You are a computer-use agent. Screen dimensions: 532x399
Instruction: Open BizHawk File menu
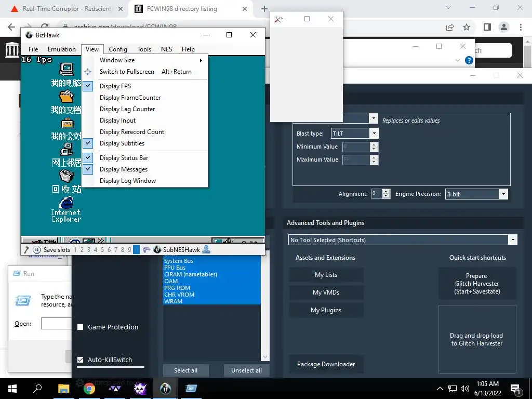(x=33, y=49)
